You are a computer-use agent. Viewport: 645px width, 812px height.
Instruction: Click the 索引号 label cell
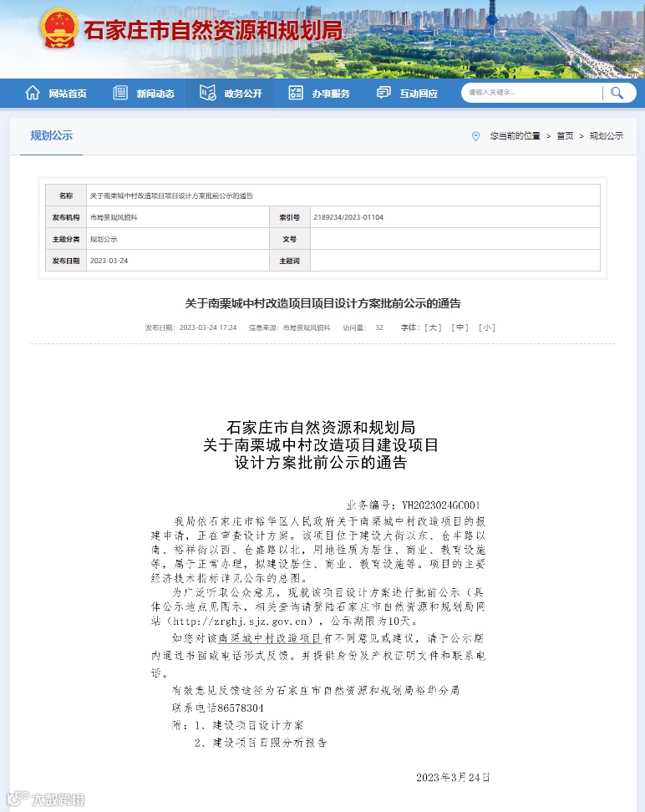290,217
